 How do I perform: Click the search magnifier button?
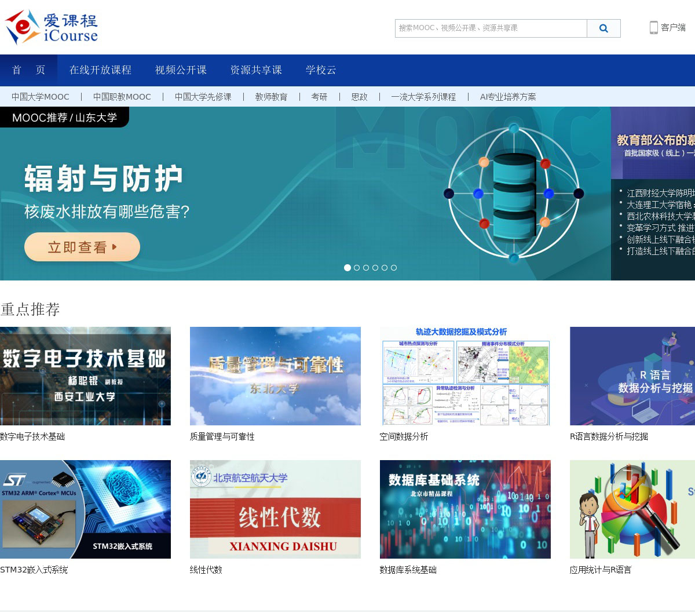(x=603, y=28)
